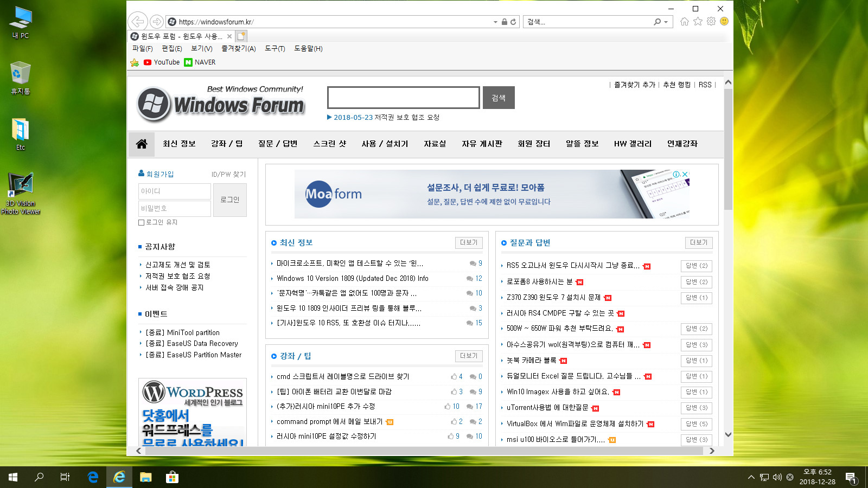Click the 아이디 input field
868x488 pixels.
tap(175, 191)
